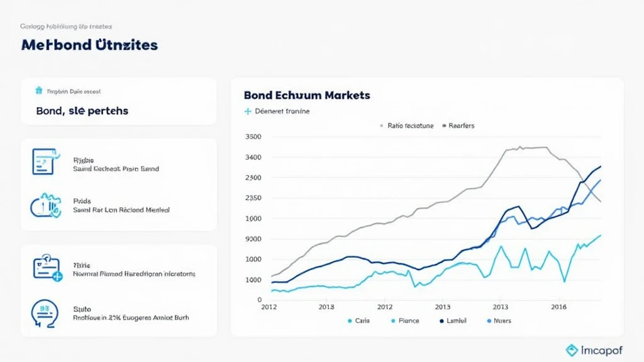Click the breadcrumb text above the page title
Viewport: 644px width, 362px height.
(66, 26)
